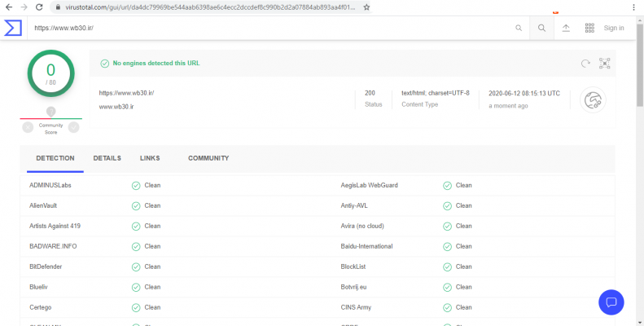This screenshot has width=644, height=326.
Task: Click the CINS Army Clean check icon
Action: pyautogui.click(x=447, y=308)
